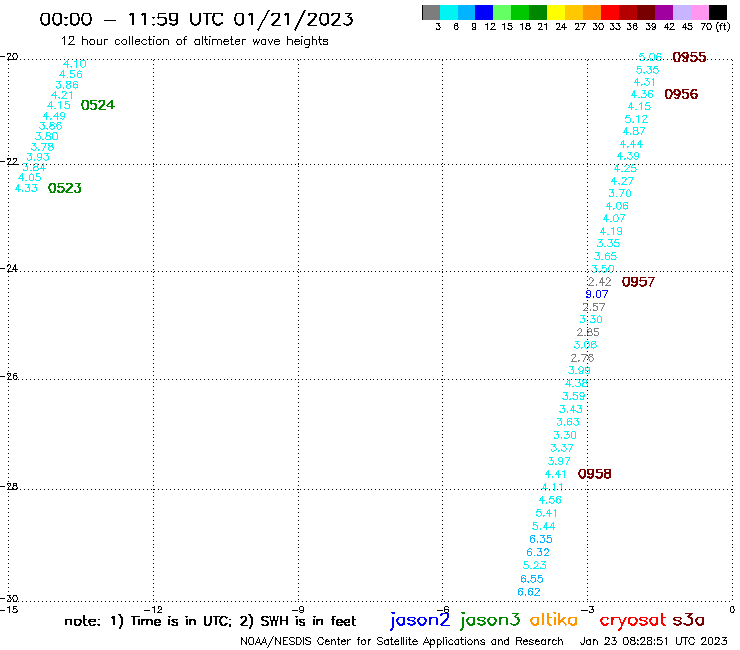Click the black swatch at legend end
Viewport: 740px width, 650px height.
pyautogui.click(x=718, y=12)
